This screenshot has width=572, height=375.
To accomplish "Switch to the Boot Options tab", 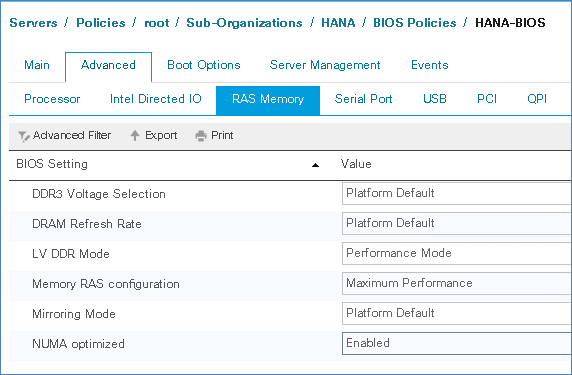I will (204, 65).
